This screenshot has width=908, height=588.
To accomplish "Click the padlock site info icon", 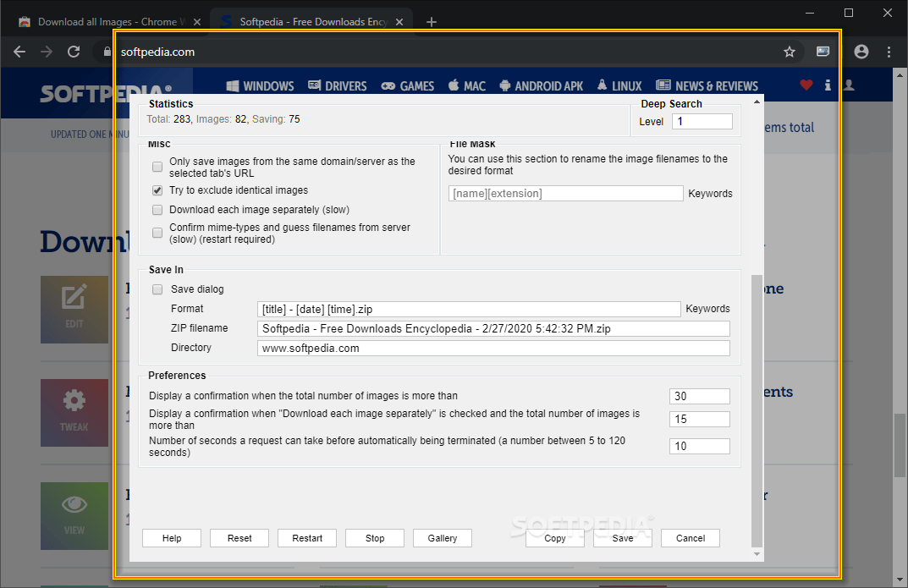I will (107, 52).
